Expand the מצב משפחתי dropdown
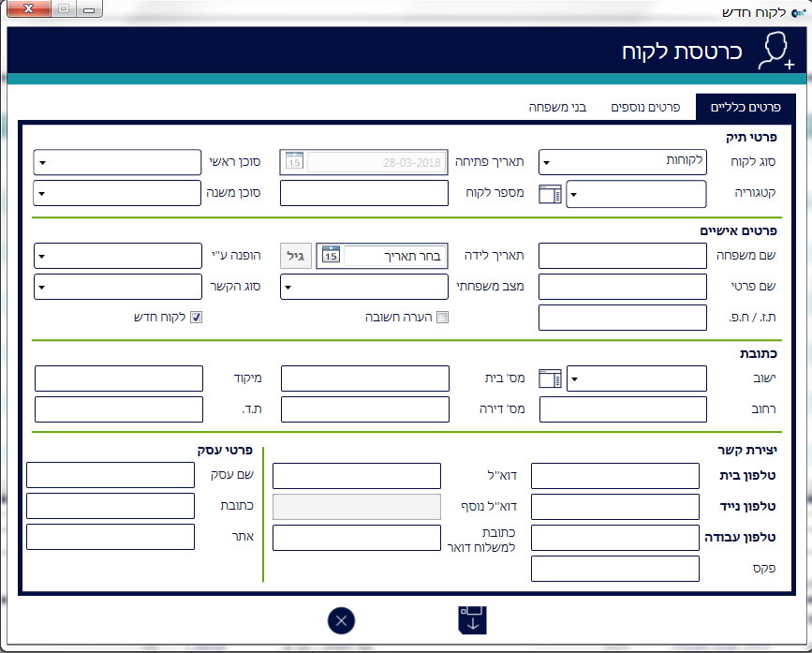 coord(289,287)
